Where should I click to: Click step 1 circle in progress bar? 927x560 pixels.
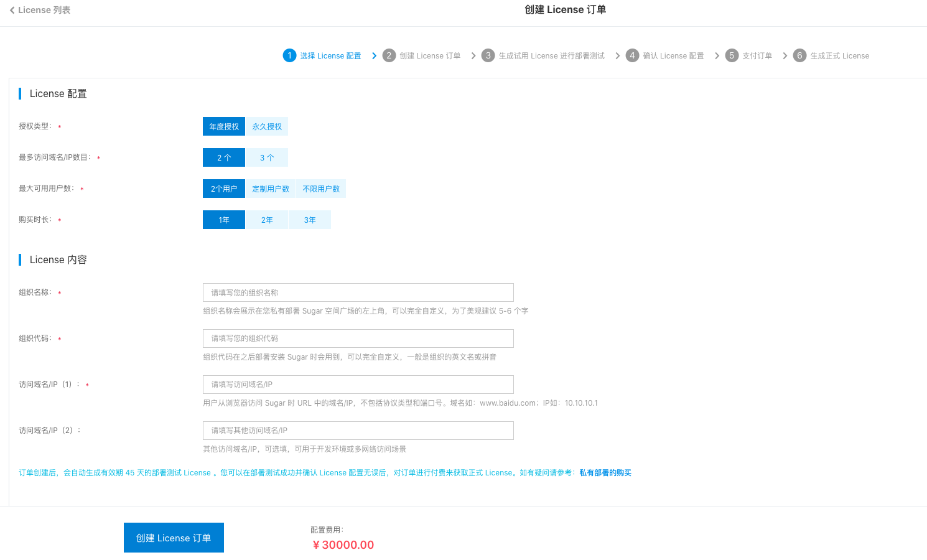[289, 55]
